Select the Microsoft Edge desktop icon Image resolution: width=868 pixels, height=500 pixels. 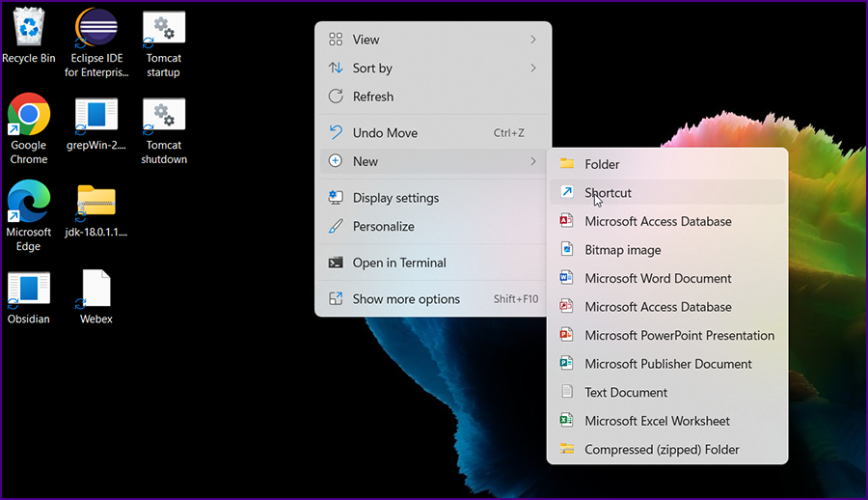29,203
